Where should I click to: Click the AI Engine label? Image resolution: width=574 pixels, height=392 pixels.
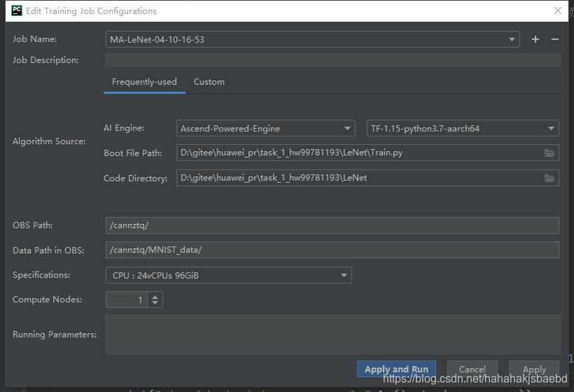(x=124, y=128)
